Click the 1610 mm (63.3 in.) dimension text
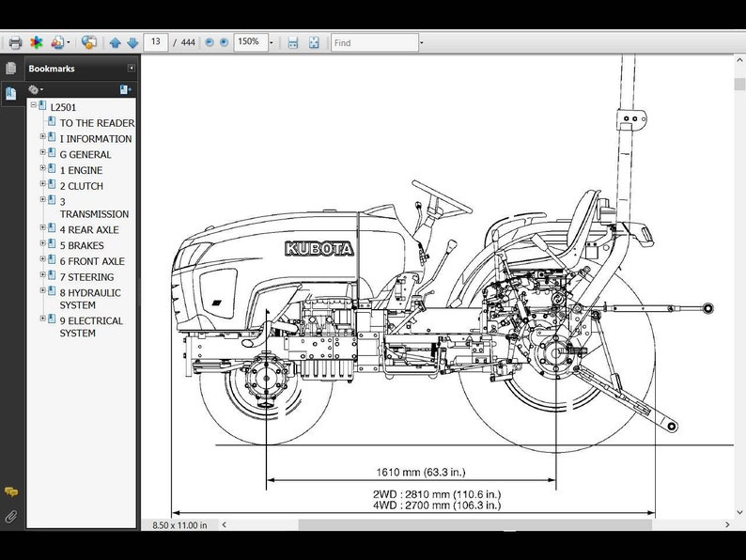This screenshot has height=560, width=746. pyautogui.click(x=421, y=472)
